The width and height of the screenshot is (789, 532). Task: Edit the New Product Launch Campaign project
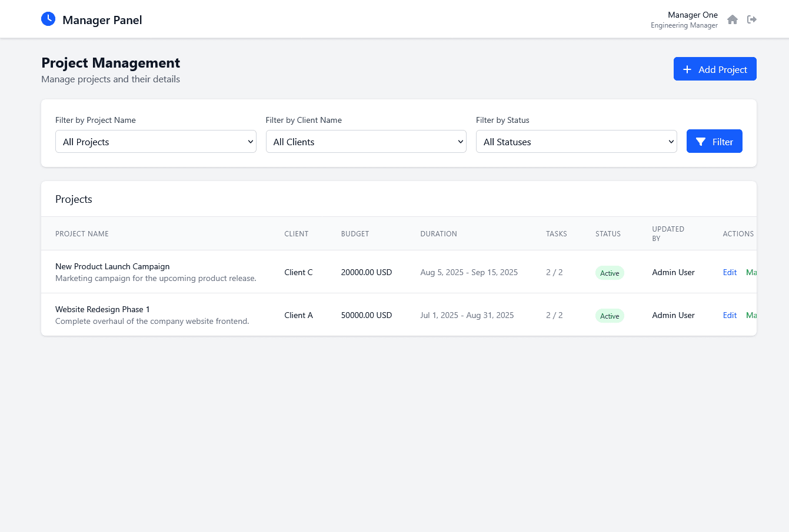pyautogui.click(x=730, y=272)
